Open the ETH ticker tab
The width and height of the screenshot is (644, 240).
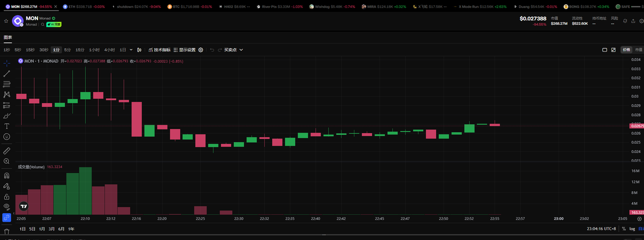(83, 6)
